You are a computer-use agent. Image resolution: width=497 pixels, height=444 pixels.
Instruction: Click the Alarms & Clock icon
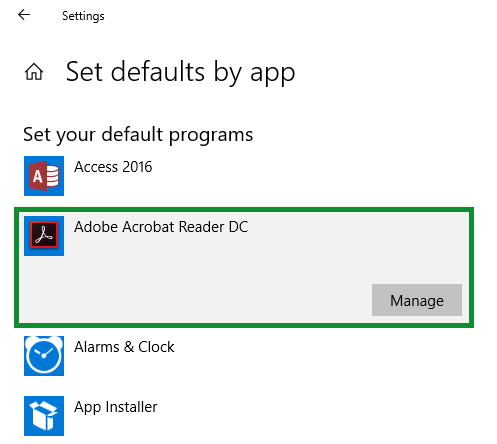(x=44, y=356)
